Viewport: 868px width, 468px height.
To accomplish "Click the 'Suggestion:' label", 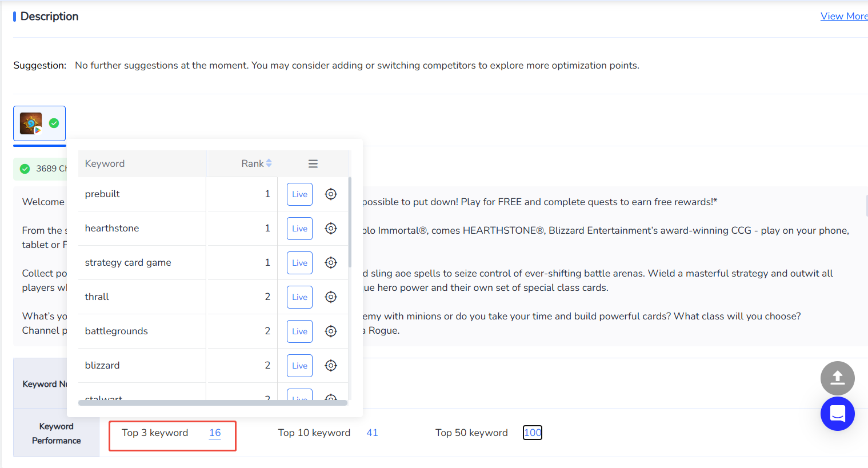I will [x=40, y=65].
